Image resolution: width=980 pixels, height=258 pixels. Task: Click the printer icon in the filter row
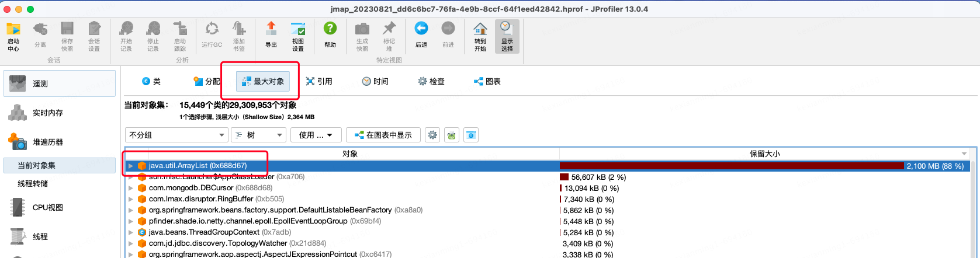point(452,135)
